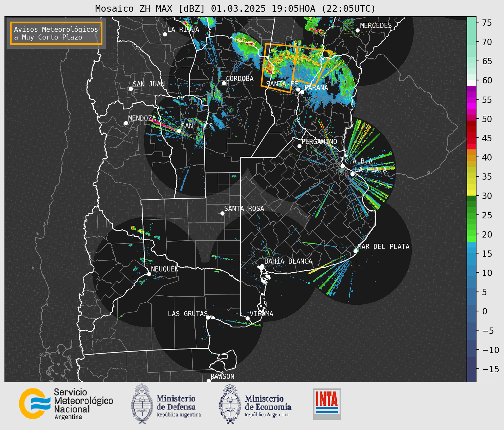Click the map title Mosaico ZH MAX
The width and height of the screenshot is (504, 430).
coord(235,9)
